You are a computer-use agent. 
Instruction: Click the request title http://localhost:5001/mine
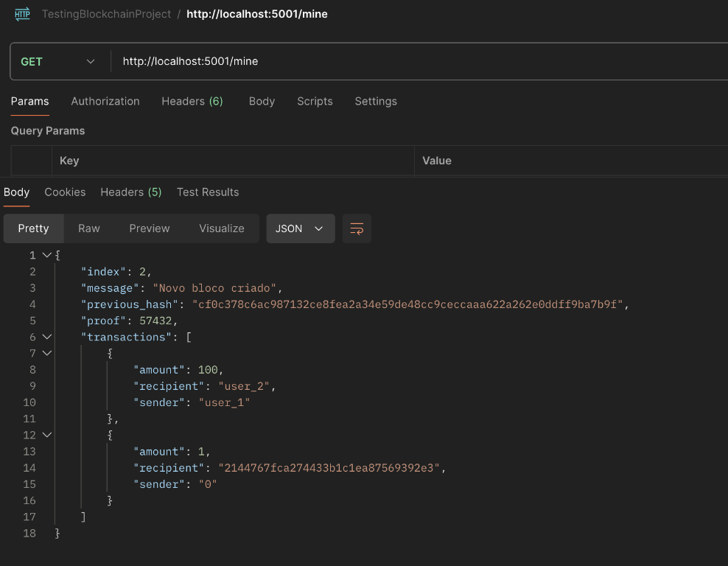(256, 14)
